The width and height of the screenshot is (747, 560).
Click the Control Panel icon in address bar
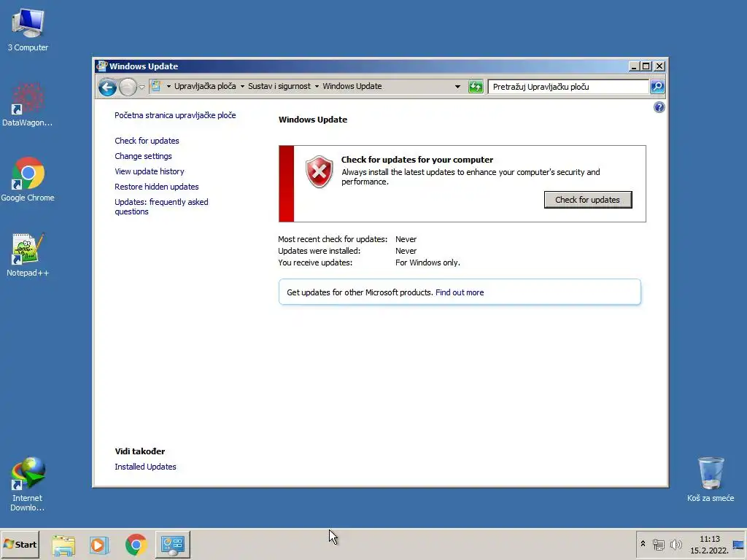pyautogui.click(x=156, y=86)
